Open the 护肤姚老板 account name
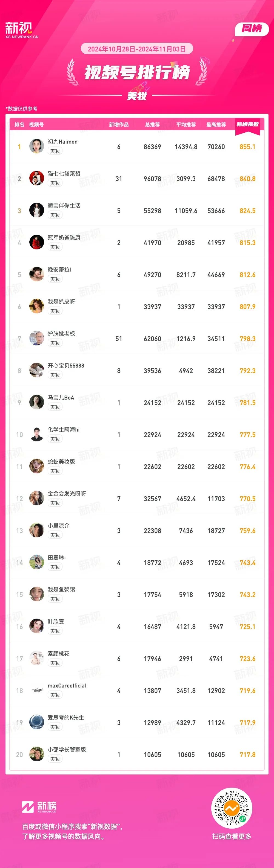This screenshot has height=868, width=274. coord(61,334)
